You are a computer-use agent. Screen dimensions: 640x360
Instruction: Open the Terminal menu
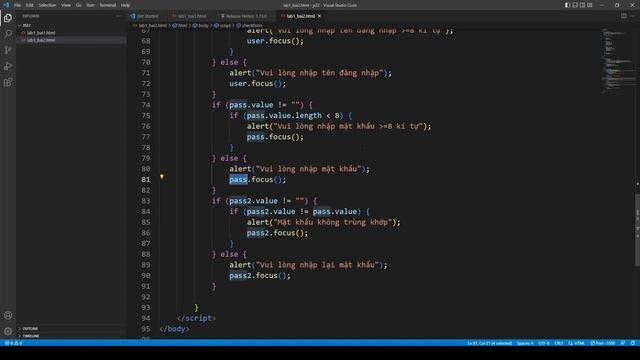pos(108,5)
